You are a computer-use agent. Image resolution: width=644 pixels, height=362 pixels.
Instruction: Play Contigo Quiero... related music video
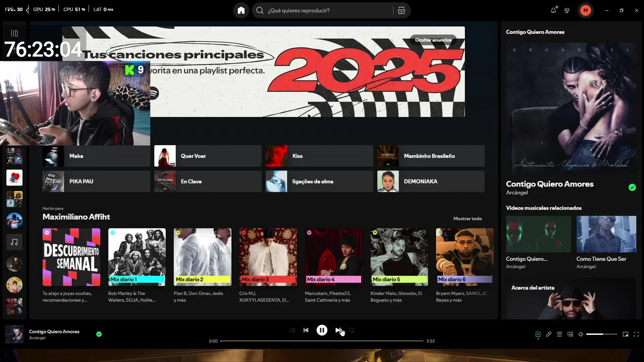coord(538,234)
